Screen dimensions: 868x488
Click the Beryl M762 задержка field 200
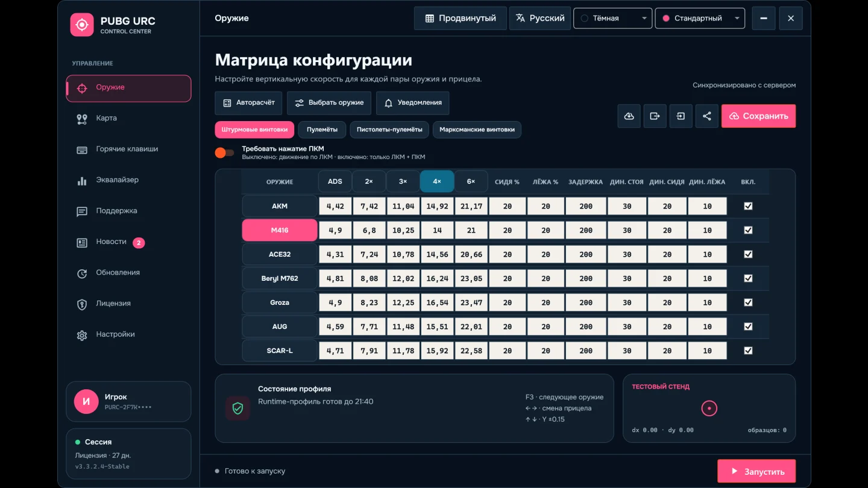[586, 278]
